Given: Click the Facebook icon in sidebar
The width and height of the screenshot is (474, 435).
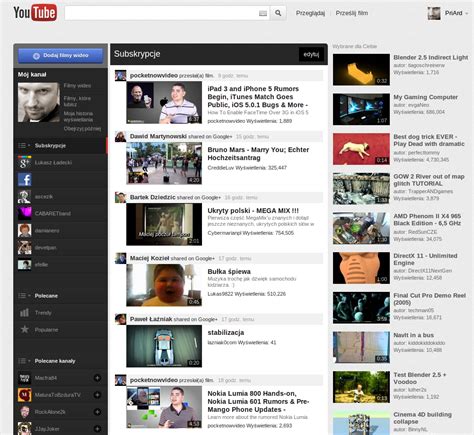Looking at the screenshot, I should (x=24, y=179).
